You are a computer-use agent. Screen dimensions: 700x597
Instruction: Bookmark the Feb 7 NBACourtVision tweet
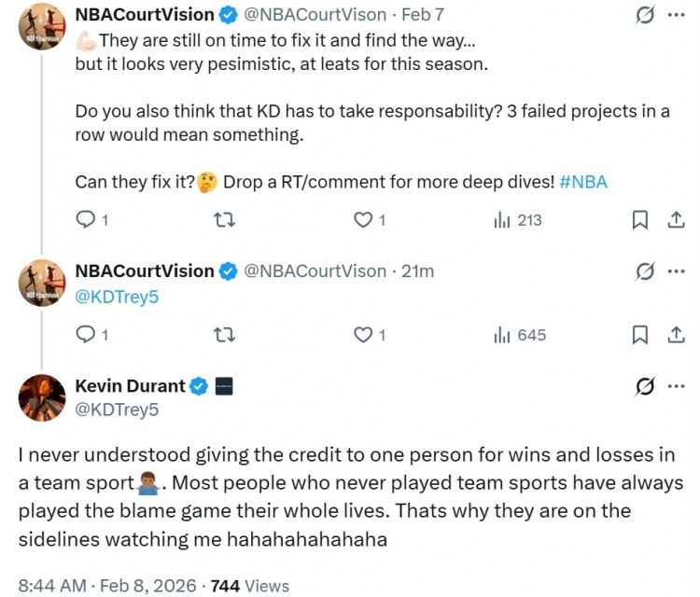640,220
